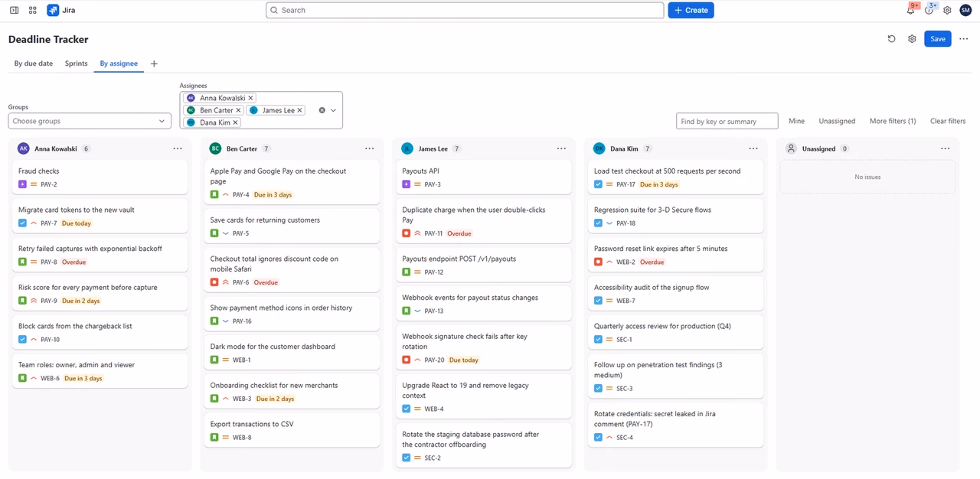This screenshot has width=980, height=479.
Task: Switch to the Sprints tab
Action: pos(77,64)
